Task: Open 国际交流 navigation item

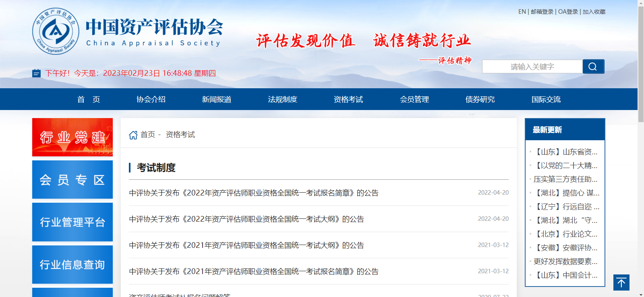Action: click(546, 100)
